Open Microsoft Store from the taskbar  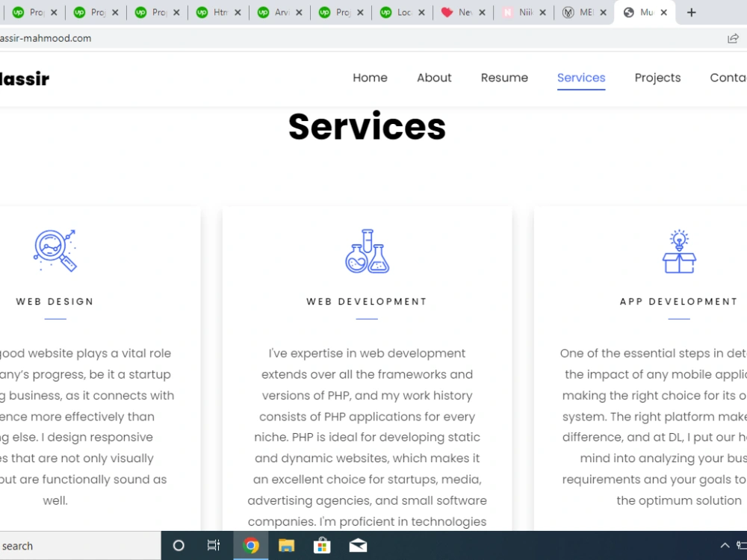[x=322, y=546]
